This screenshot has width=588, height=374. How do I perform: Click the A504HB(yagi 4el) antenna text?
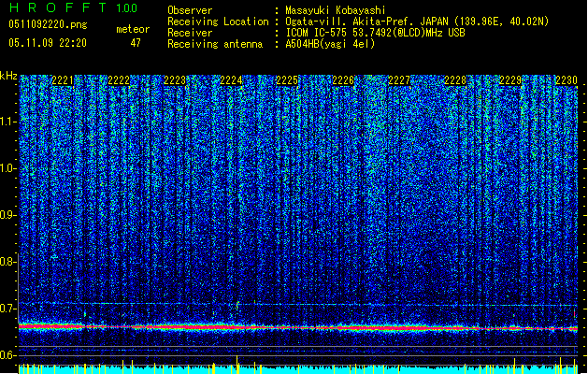point(330,44)
